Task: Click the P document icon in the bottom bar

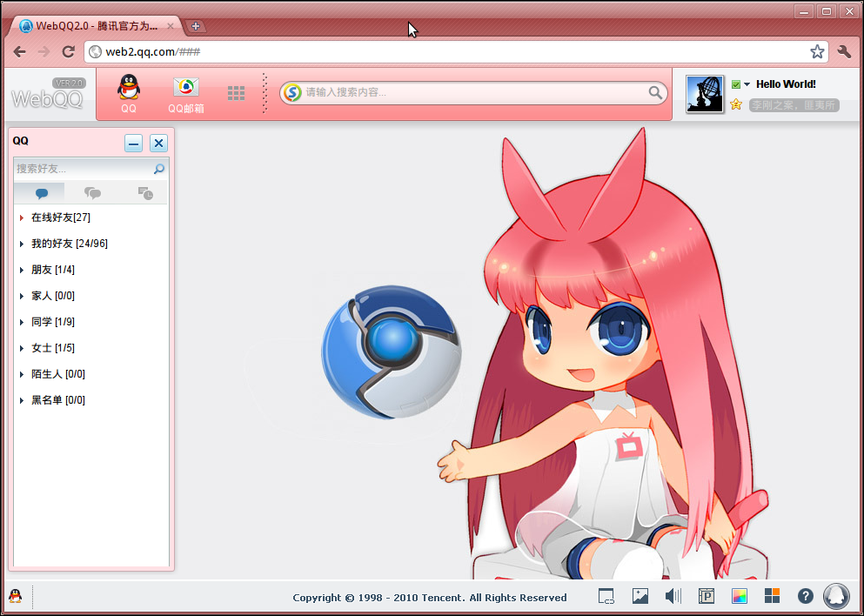Action: click(x=707, y=596)
